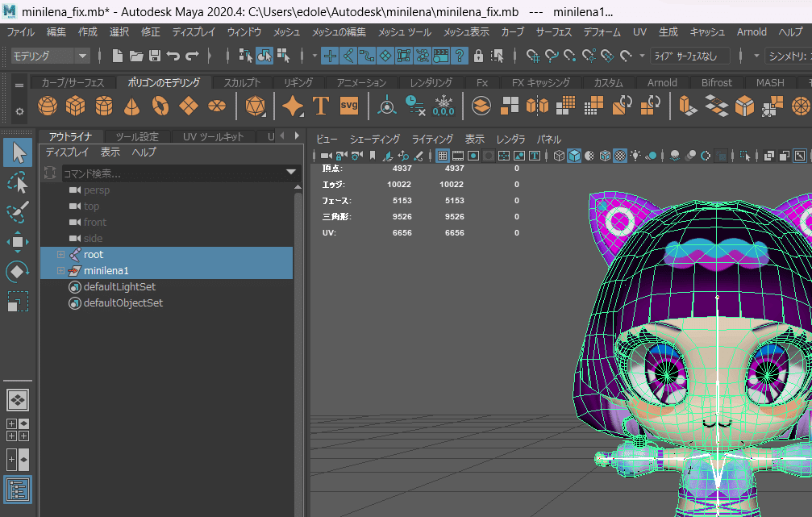This screenshot has height=517, width=812.
Task: Open the shelf menu (three lines icon)
Action: coord(19,85)
